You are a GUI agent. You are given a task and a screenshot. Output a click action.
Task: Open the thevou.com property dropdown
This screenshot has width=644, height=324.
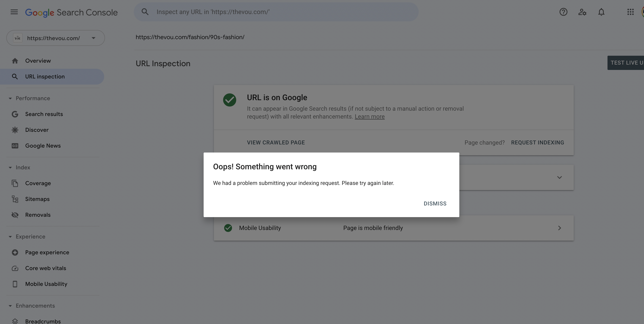click(x=55, y=38)
